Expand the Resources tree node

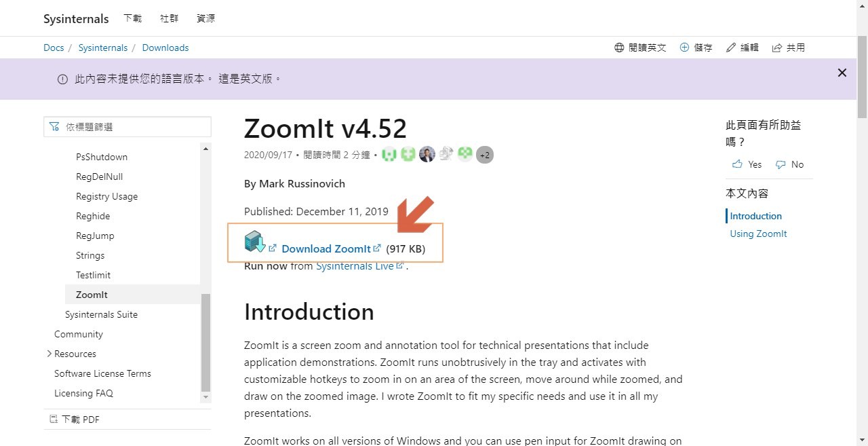pyautogui.click(x=50, y=354)
